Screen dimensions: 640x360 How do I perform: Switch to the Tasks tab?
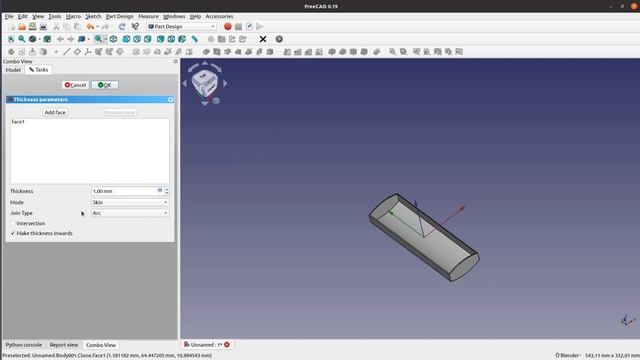38,70
